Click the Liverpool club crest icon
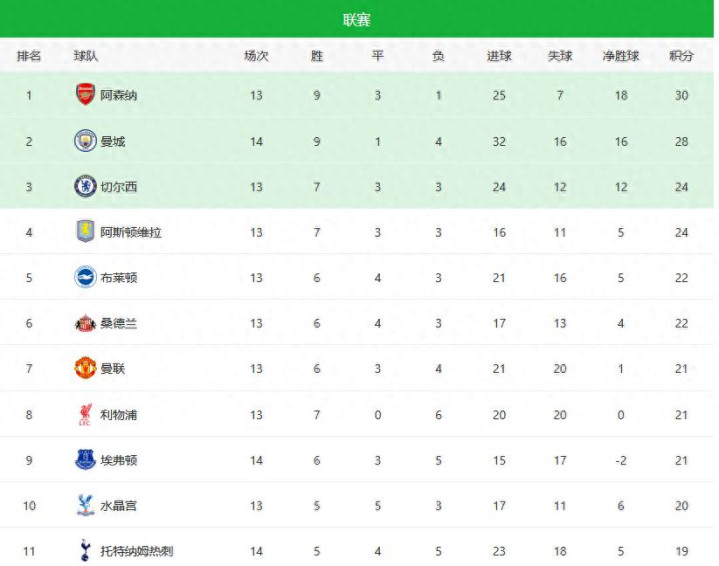This screenshot has width=719, height=566. pyautogui.click(x=85, y=415)
